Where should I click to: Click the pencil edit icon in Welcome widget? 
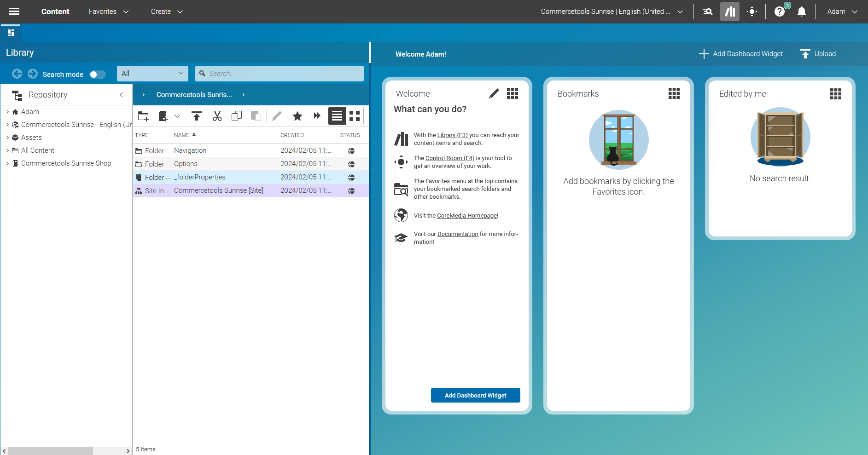pos(494,94)
